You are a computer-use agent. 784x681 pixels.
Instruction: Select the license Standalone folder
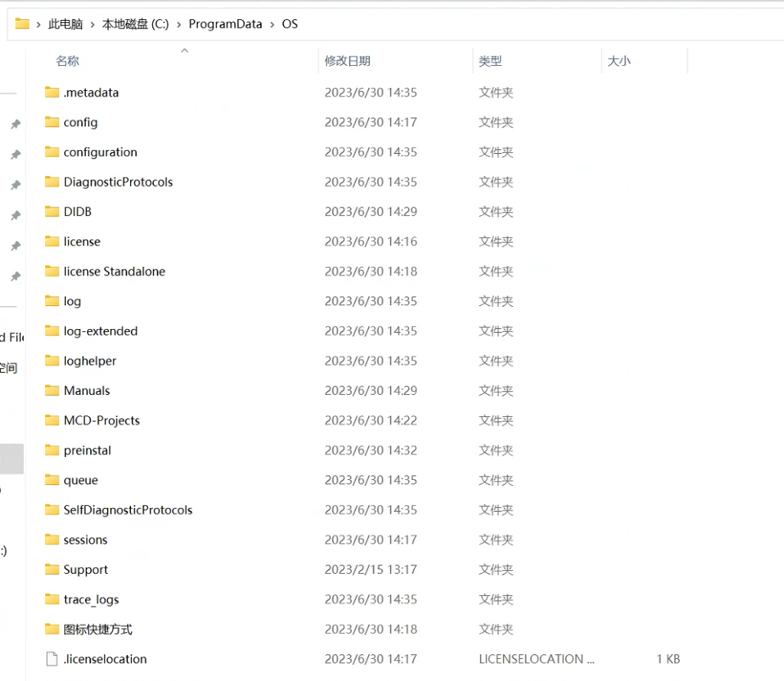[x=114, y=272]
